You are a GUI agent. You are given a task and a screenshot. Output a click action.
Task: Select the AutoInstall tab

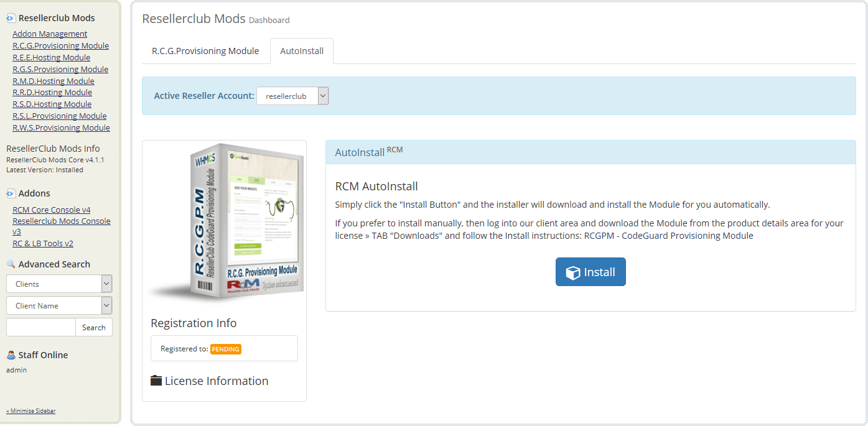pyautogui.click(x=302, y=51)
